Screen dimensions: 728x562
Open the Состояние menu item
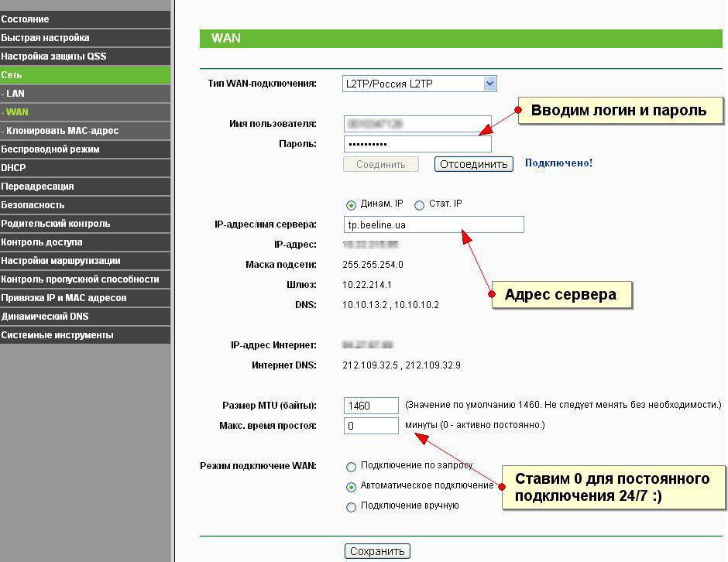pyautogui.click(x=85, y=19)
